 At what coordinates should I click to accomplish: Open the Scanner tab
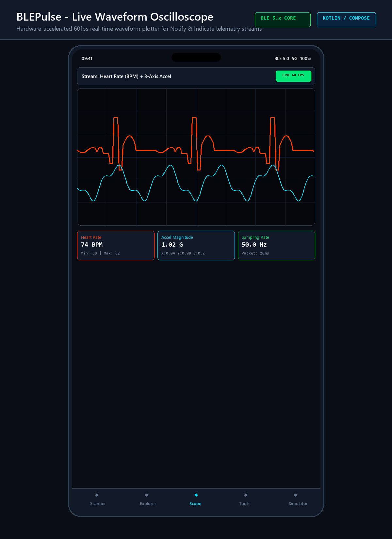[x=98, y=500]
